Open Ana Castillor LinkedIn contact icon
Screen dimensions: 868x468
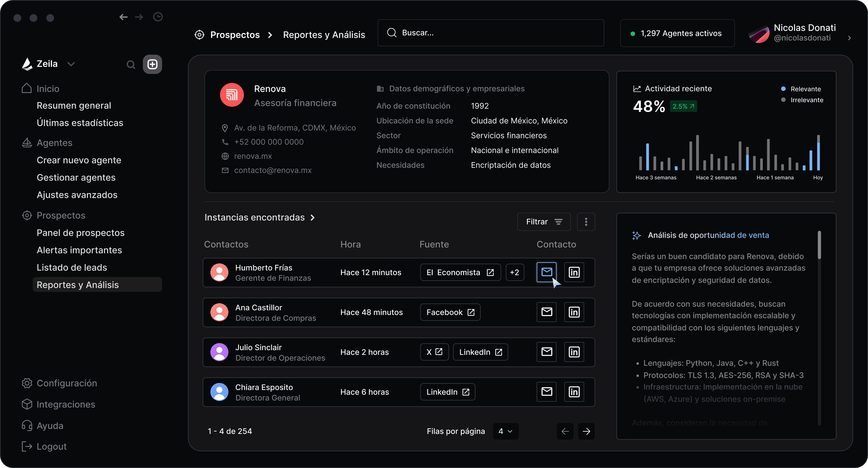574,312
